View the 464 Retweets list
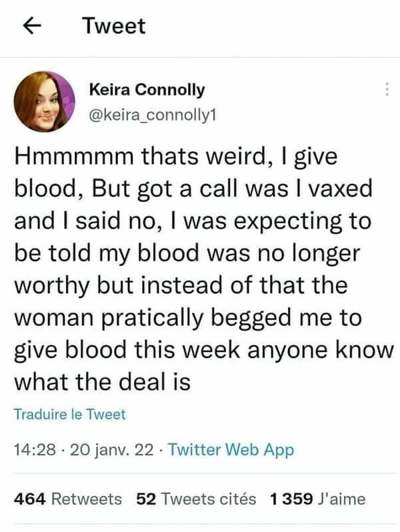Screen dimensions: 400x532 (x=67, y=498)
